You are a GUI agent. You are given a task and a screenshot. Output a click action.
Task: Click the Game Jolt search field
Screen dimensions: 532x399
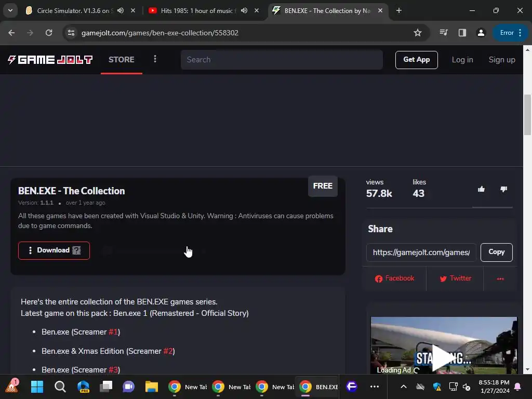pos(282,60)
